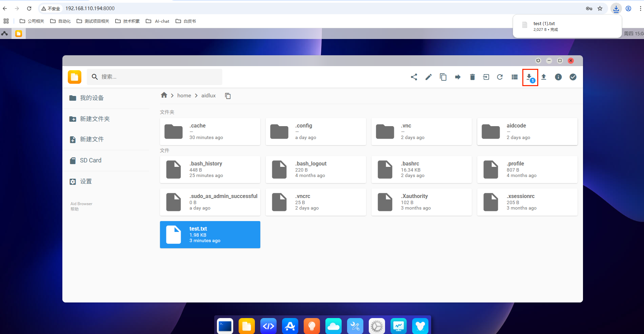Toggle list view layout icon
This screenshot has width=644, height=334.
(x=515, y=77)
